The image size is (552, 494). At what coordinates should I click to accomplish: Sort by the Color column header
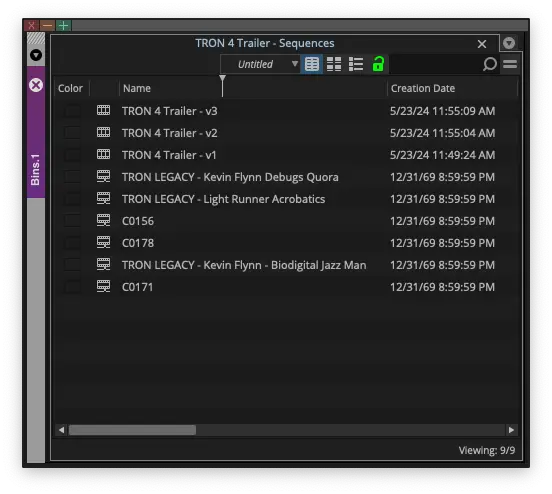(x=70, y=88)
